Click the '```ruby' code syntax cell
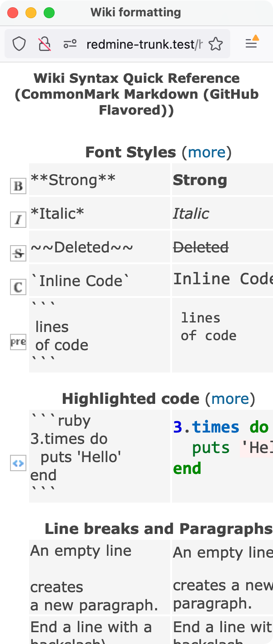Screen dimensions: 273x644 [100, 456]
